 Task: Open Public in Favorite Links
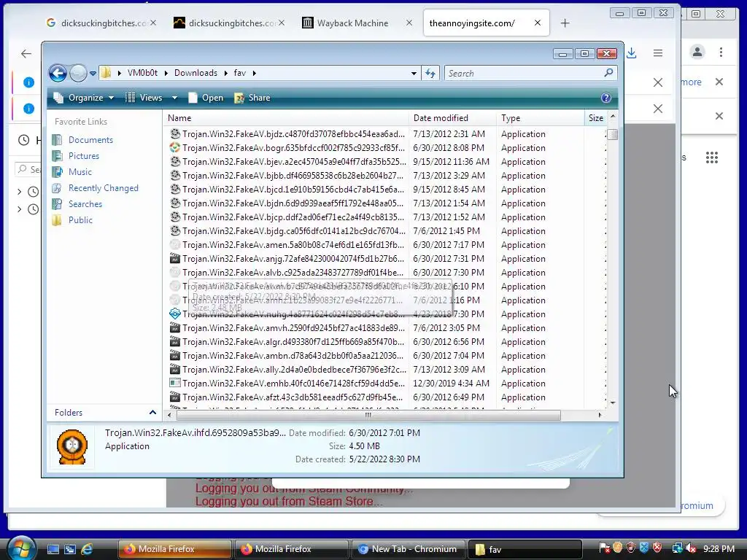80,220
